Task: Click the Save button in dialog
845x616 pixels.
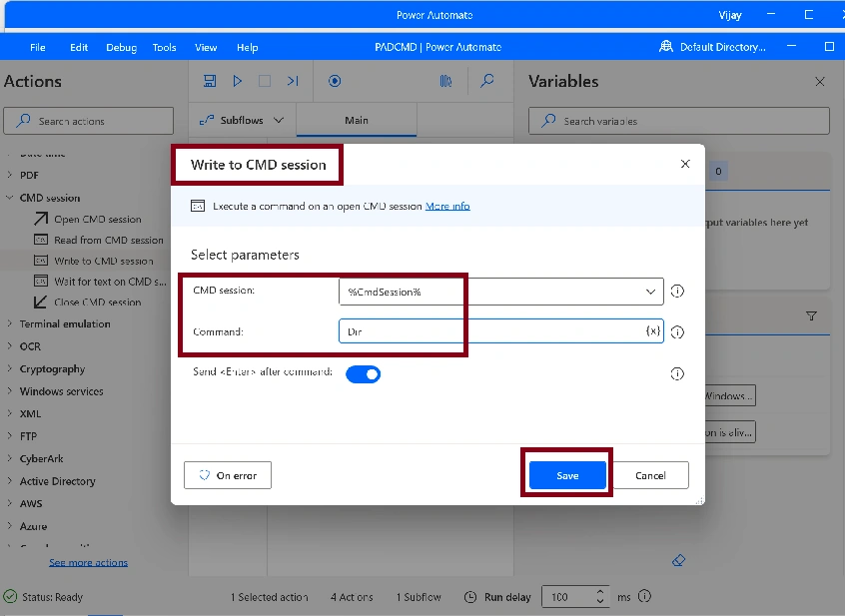Action: [567, 475]
